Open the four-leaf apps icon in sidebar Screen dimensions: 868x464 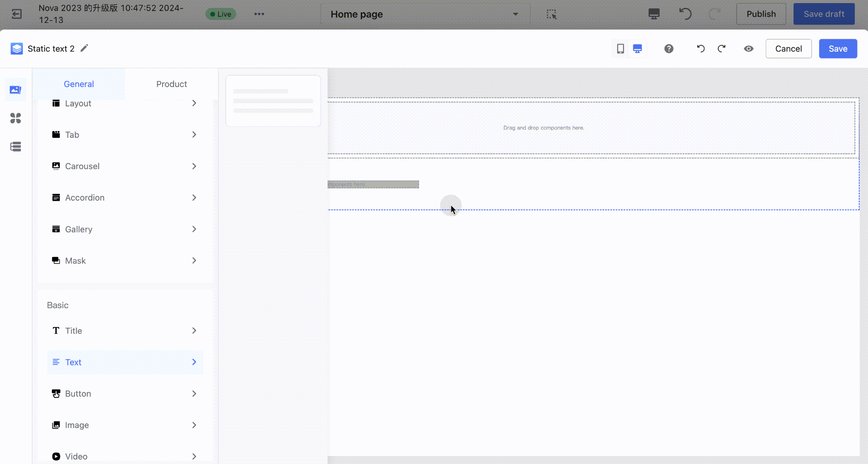coord(15,118)
